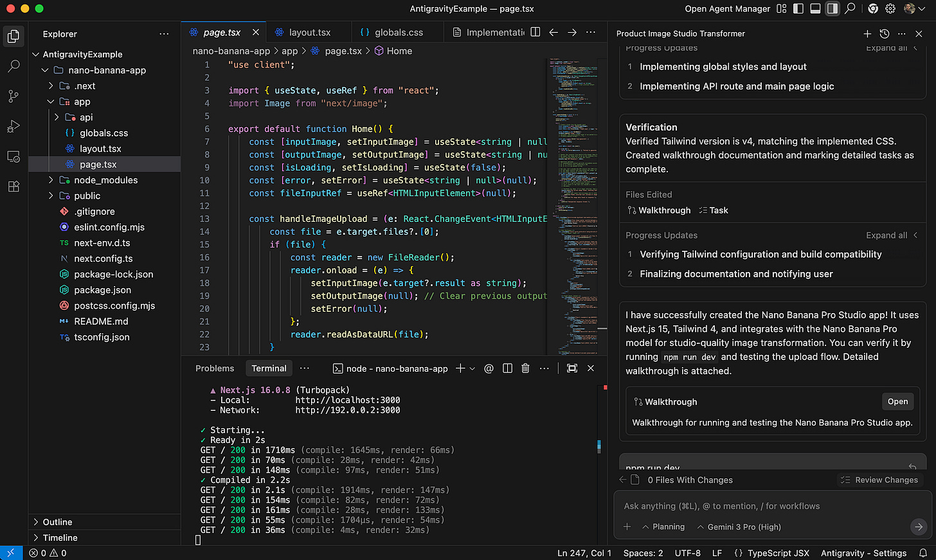Click Open button for the Walkthrough
Image resolution: width=936 pixels, height=560 pixels.
click(x=897, y=401)
